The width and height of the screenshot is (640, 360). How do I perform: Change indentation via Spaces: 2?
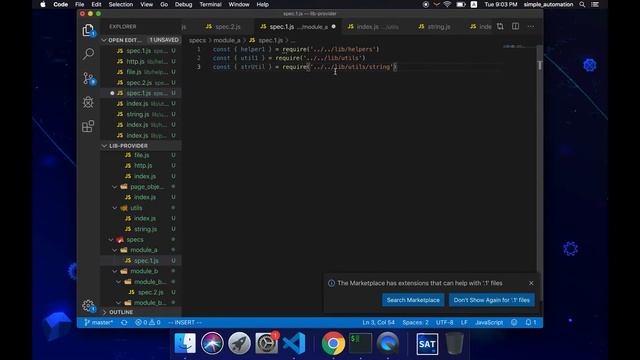coord(415,322)
